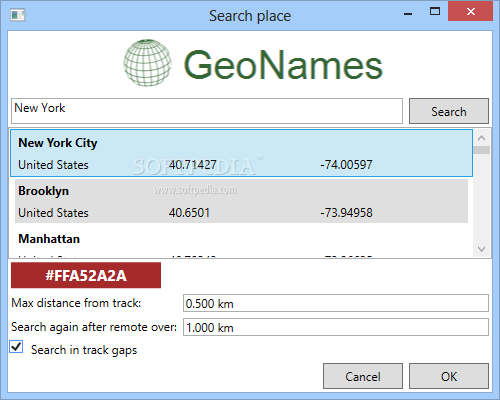The width and height of the screenshot is (500, 400).
Task: Maximize the Search place window
Action: [x=435, y=12]
